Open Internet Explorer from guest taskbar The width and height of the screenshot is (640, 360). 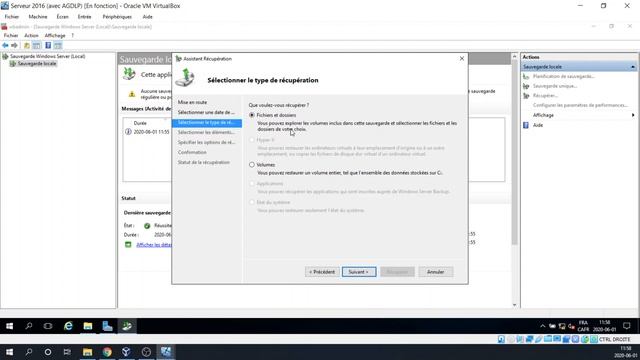click(x=68, y=326)
